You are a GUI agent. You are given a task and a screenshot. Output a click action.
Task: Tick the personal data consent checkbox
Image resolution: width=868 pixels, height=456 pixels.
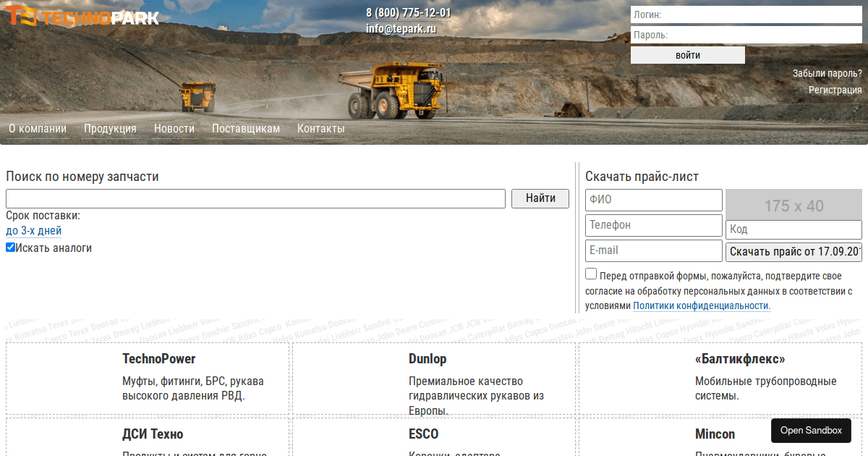(591, 274)
